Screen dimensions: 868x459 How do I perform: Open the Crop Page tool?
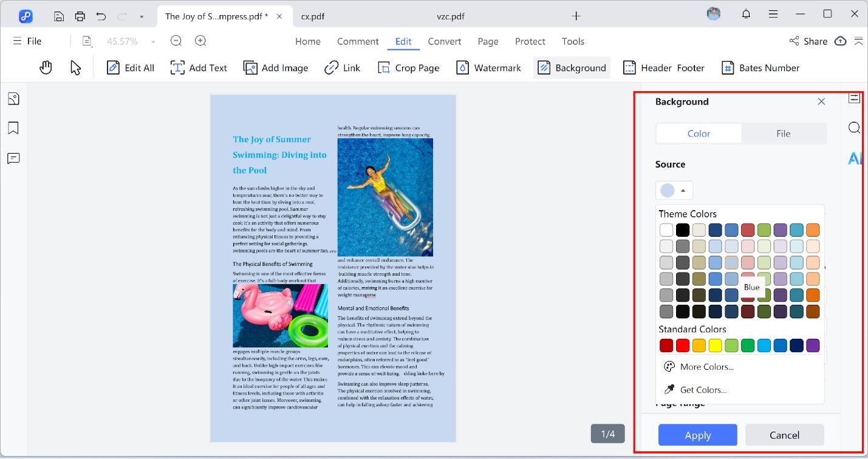[408, 68]
